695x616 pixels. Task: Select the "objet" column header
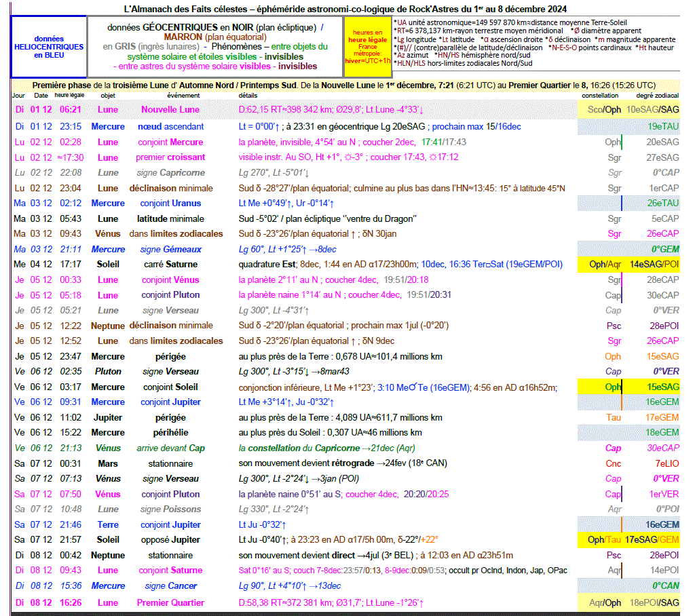pyautogui.click(x=108, y=95)
